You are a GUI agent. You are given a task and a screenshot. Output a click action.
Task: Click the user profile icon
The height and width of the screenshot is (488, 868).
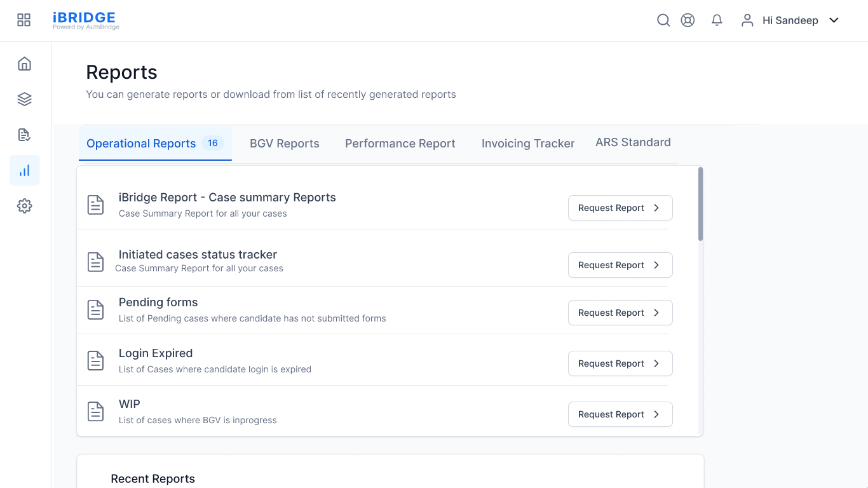point(747,20)
